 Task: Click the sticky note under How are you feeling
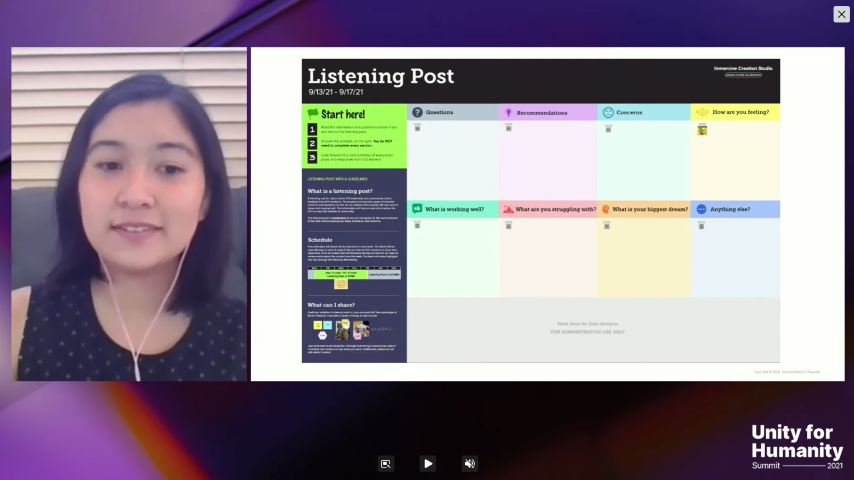[x=702, y=130]
